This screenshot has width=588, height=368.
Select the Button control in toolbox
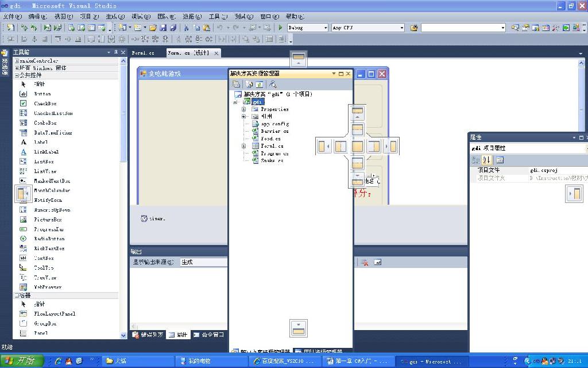tap(42, 94)
